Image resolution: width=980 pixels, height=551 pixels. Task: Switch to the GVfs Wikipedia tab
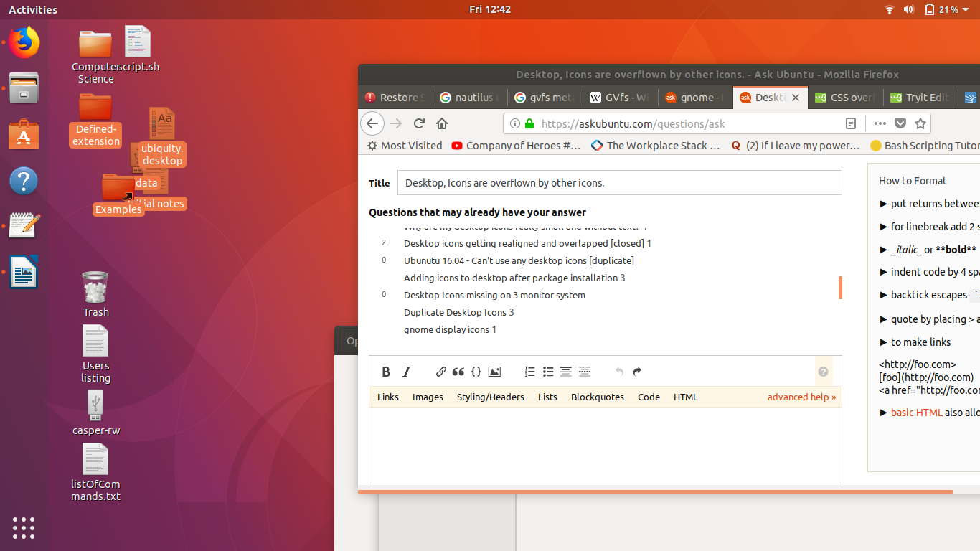pyautogui.click(x=619, y=98)
